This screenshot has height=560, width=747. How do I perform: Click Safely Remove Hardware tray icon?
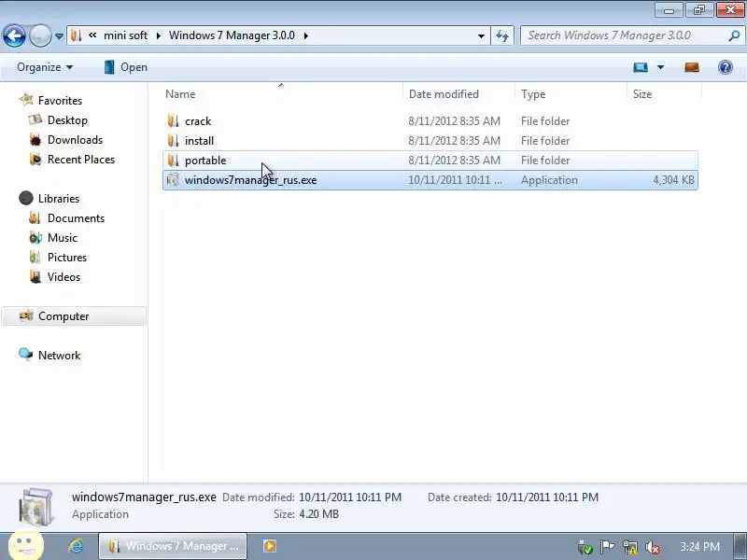585,547
